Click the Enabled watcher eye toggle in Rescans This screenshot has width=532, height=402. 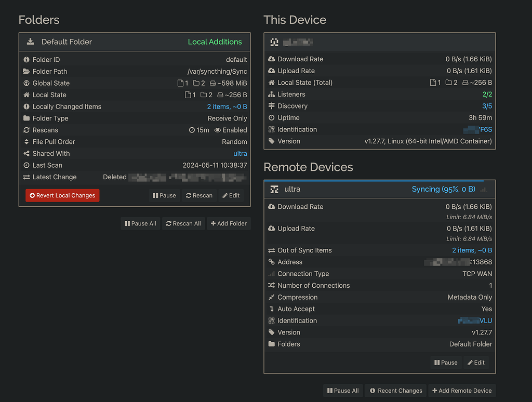tap(230, 130)
